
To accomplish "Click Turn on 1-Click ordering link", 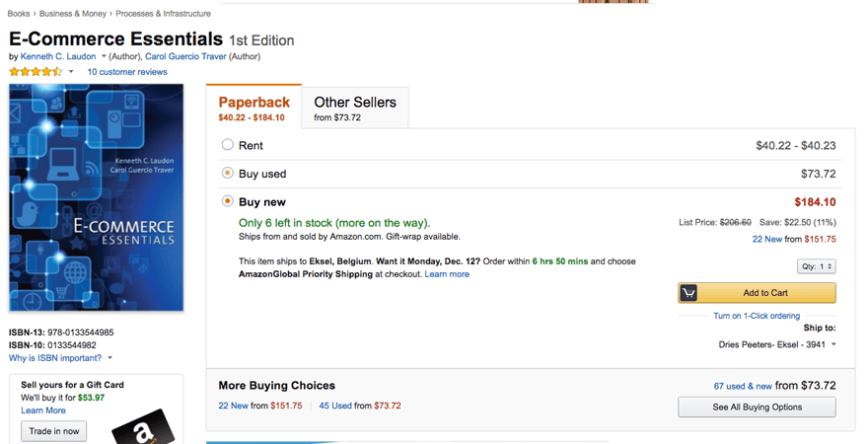I will click(757, 316).
